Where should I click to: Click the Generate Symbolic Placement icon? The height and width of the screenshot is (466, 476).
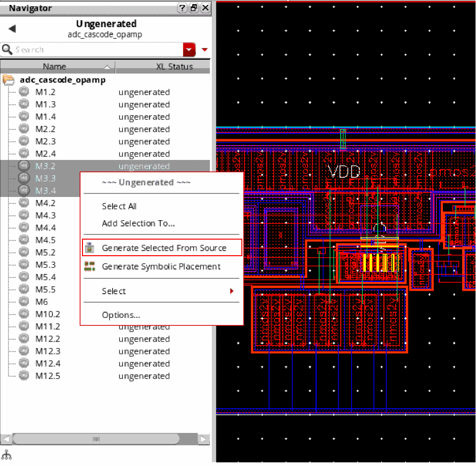89,267
